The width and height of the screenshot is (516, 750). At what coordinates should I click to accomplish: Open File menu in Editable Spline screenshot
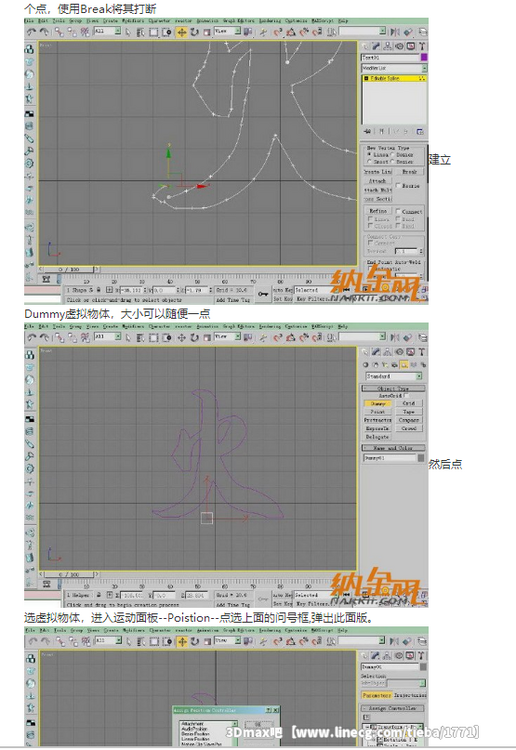click(29, 21)
